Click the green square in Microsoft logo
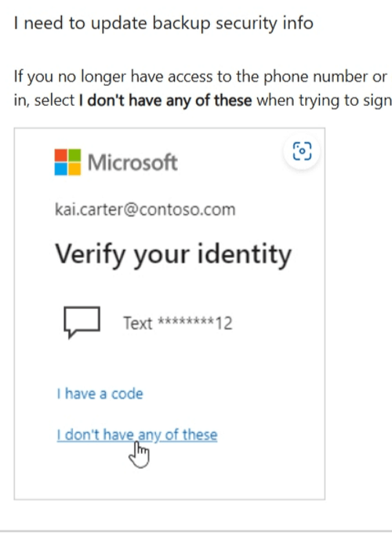The width and height of the screenshot is (392, 545). (x=75, y=155)
